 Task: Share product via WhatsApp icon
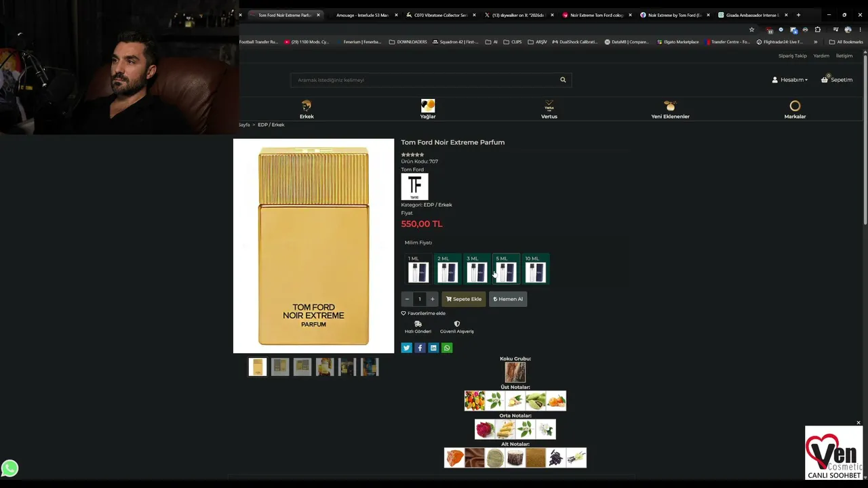[447, 348]
